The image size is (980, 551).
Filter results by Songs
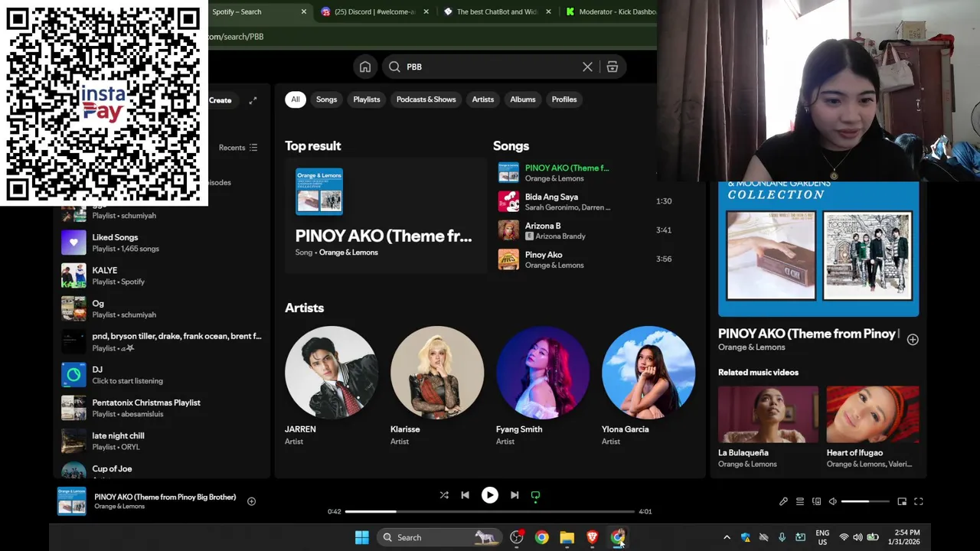326,99
